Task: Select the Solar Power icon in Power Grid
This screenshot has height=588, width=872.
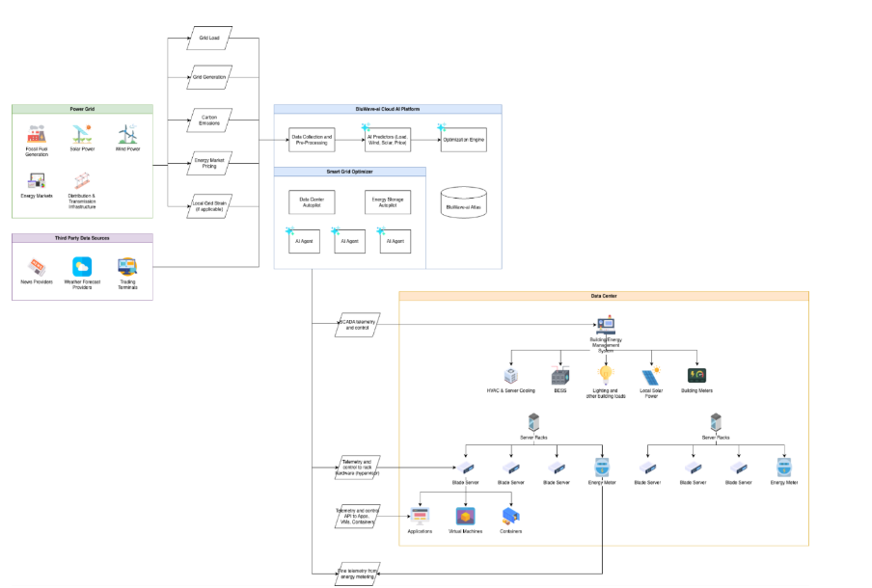Action: [83, 134]
